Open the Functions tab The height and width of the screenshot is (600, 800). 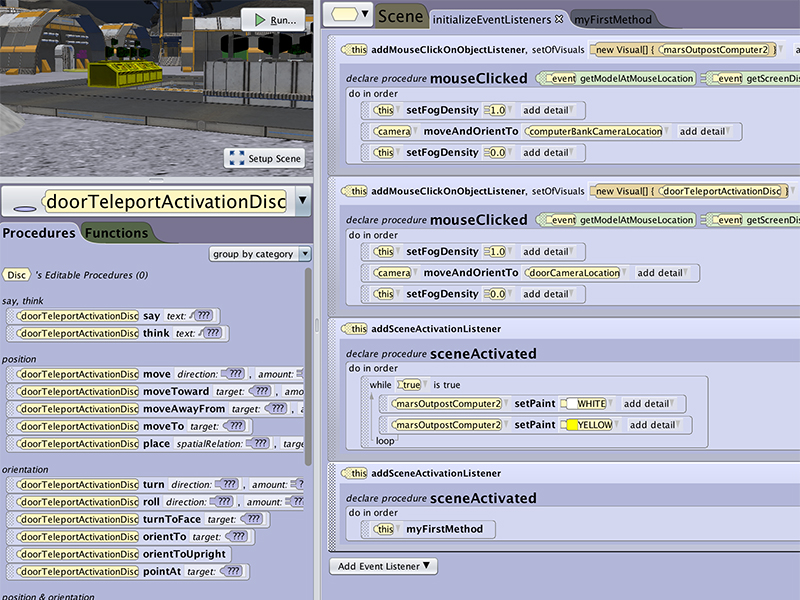tap(116, 233)
